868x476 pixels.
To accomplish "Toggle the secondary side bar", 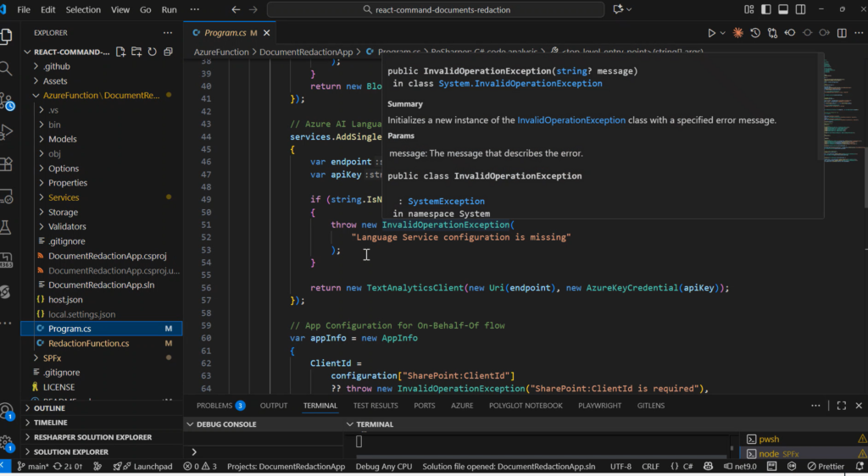I will (x=802, y=9).
